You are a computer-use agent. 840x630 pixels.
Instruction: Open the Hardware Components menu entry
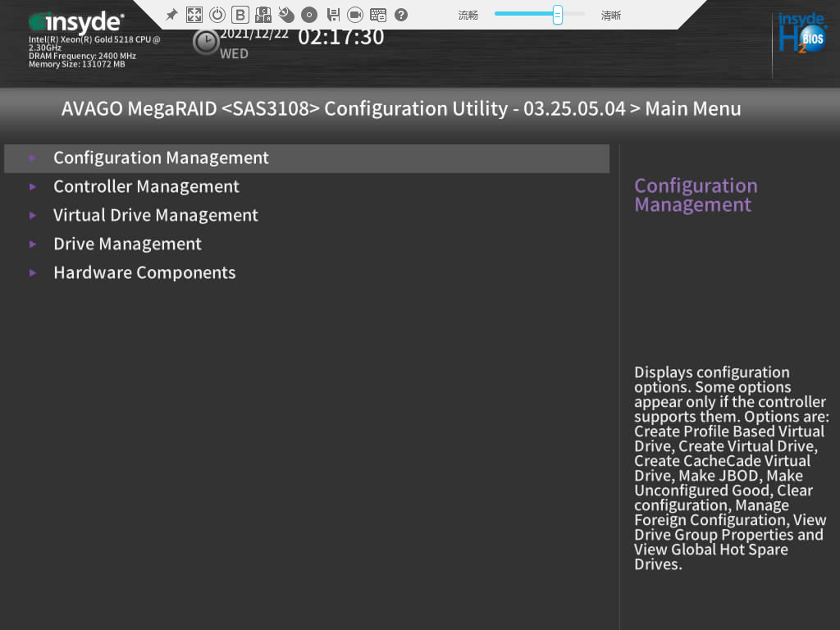click(144, 273)
